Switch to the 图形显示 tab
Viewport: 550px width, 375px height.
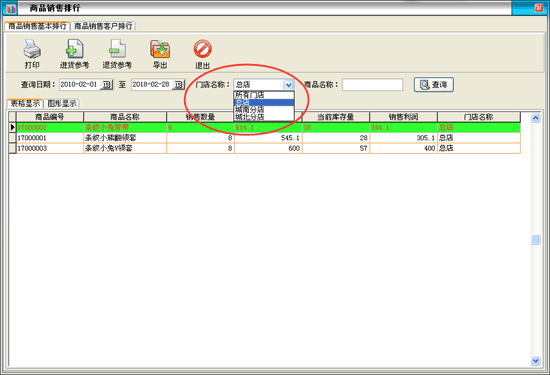point(62,103)
